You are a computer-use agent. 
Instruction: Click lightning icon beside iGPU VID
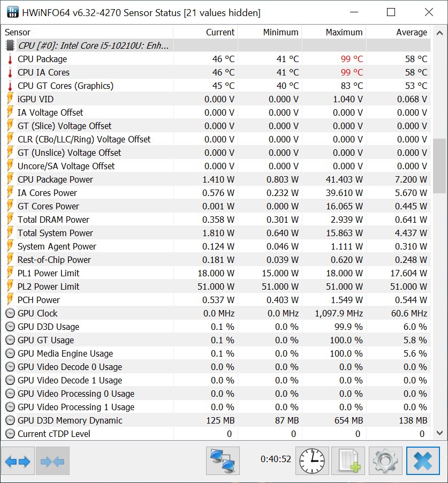(10, 99)
